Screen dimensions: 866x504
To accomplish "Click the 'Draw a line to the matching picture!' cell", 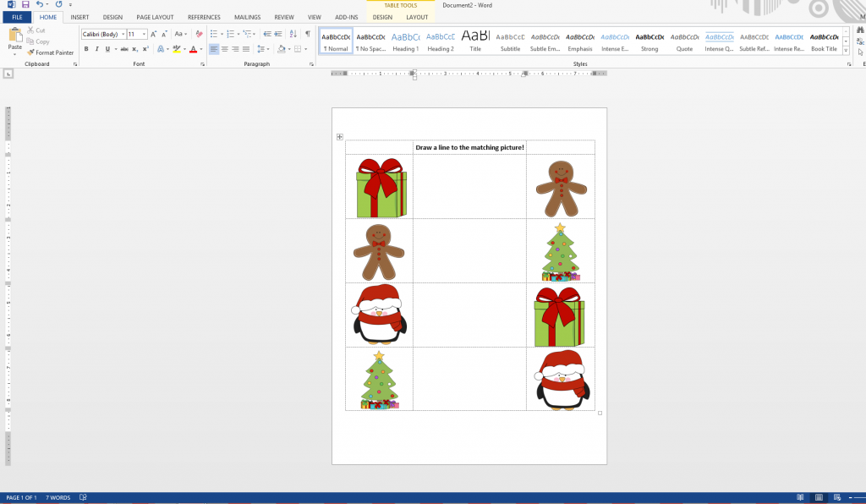I will [x=469, y=147].
